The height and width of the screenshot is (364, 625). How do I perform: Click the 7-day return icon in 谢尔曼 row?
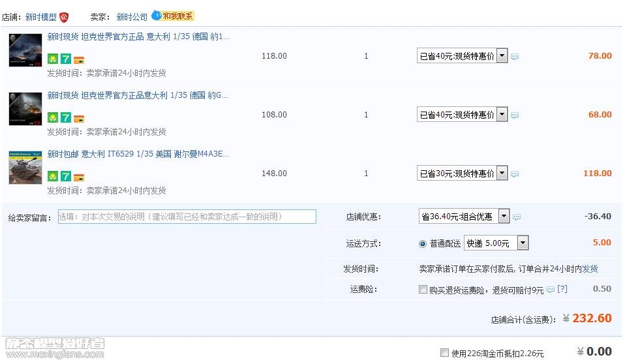coord(66,176)
